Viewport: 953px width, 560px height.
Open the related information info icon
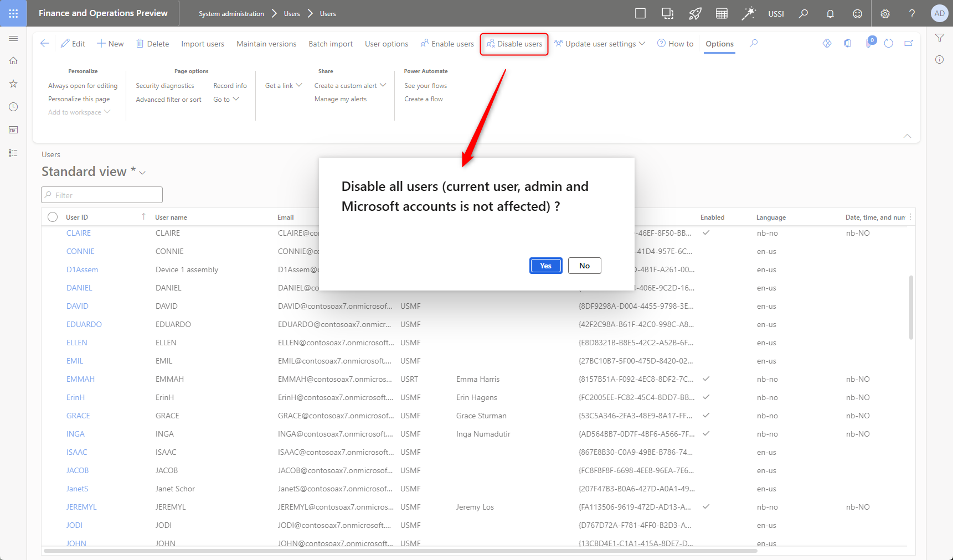(x=940, y=59)
